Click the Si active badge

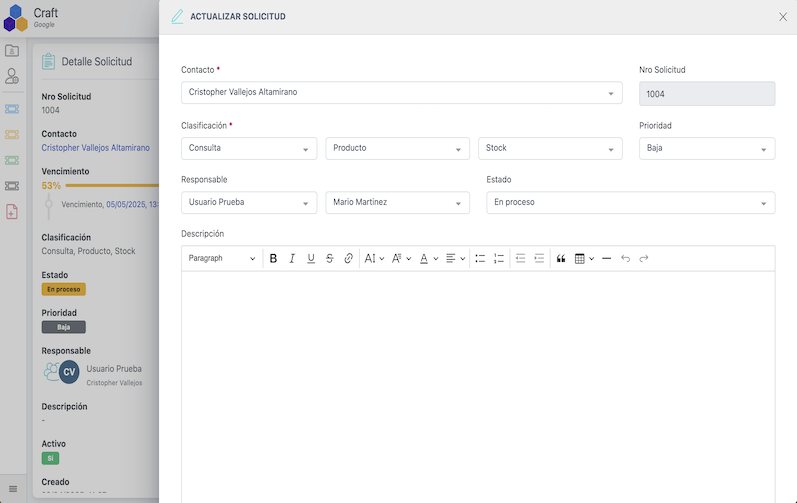(x=50, y=458)
